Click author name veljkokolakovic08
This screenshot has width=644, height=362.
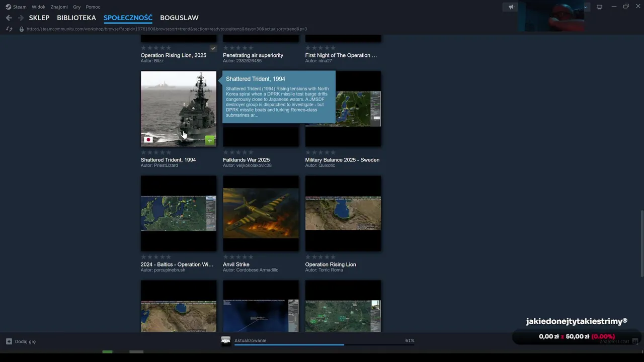[254, 165]
